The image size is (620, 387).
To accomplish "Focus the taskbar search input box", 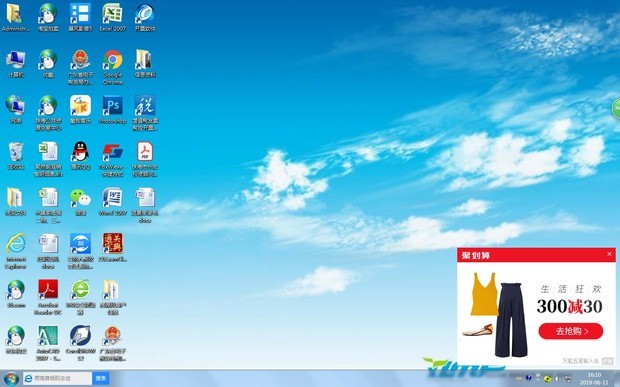I will point(58,378).
